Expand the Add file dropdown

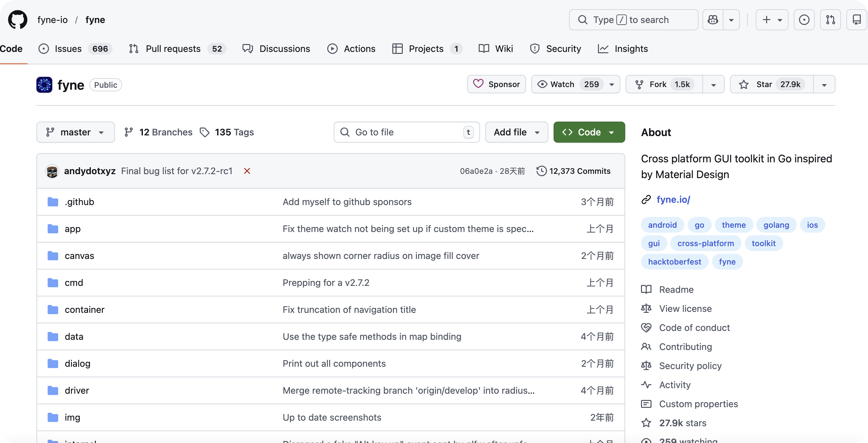[x=516, y=132]
